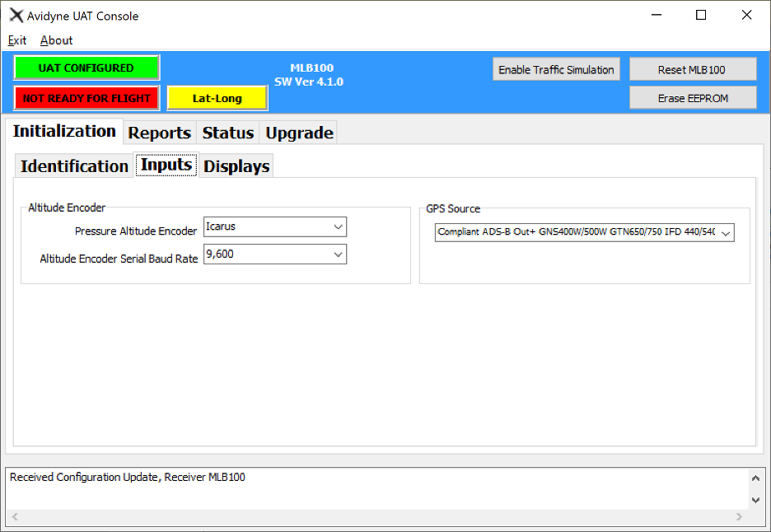Switch to the Status tab
Viewport: 771px width, 532px height.
coord(227,133)
